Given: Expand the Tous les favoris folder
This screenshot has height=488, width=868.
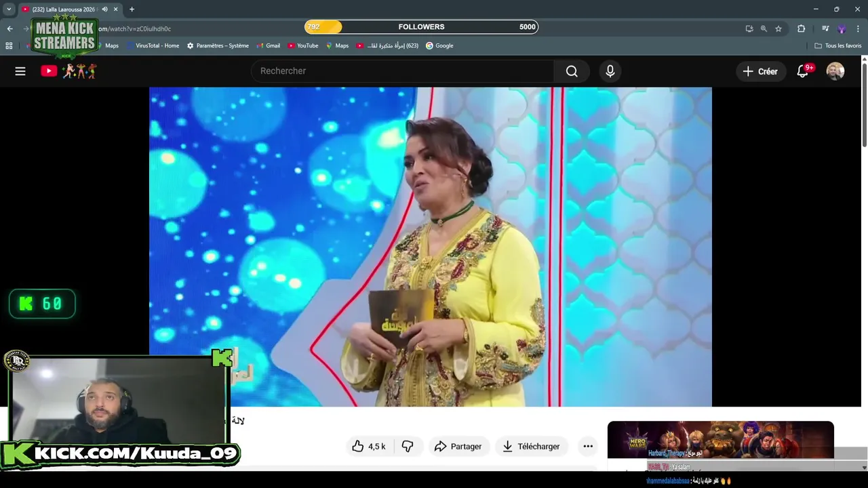Looking at the screenshot, I should tap(837, 45).
